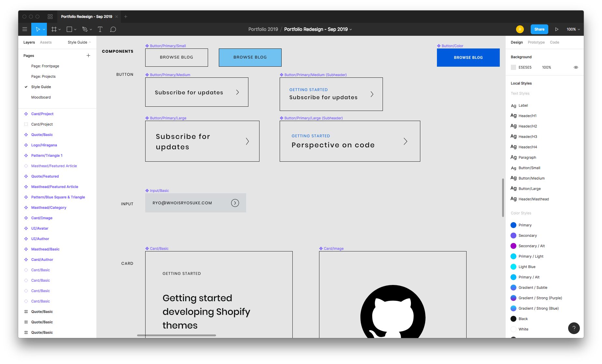
Task: Expand the file name title dropdown
Action: (351, 29)
